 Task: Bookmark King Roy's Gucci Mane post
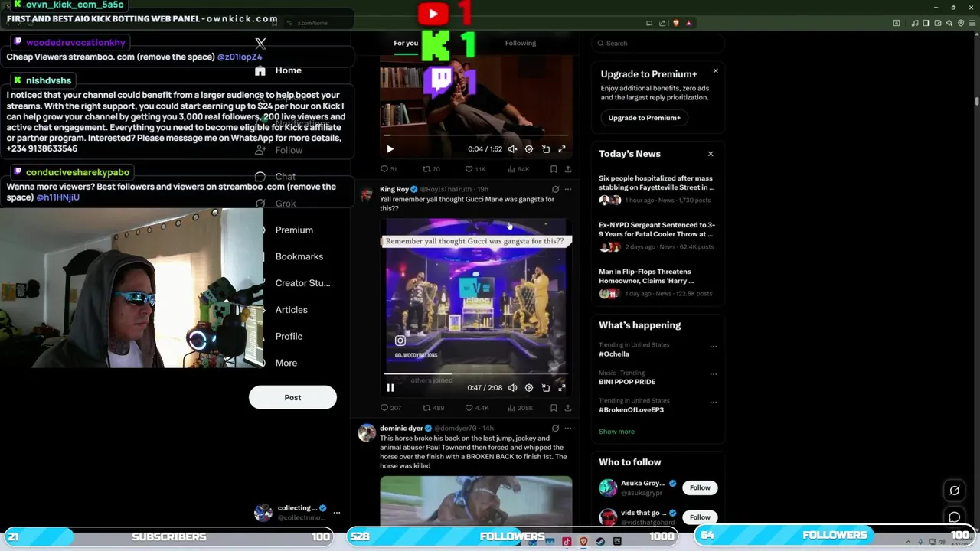click(x=554, y=408)
